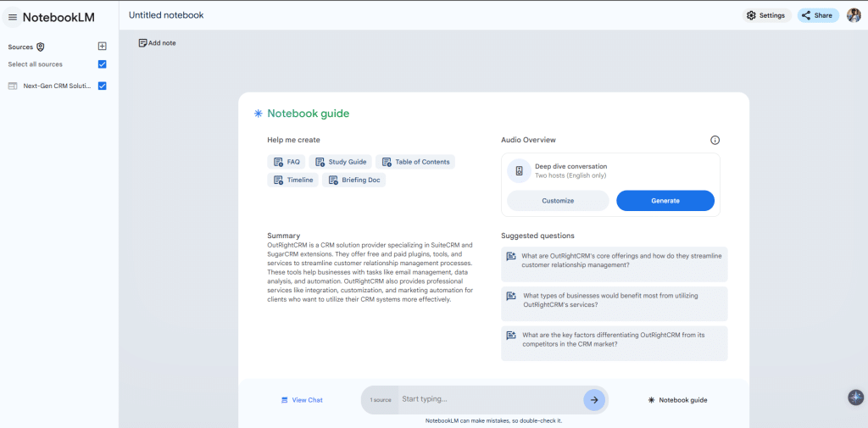
Task: Ask which businesses benefit most from OutRightCRM
Action: [x=615, y=304]
